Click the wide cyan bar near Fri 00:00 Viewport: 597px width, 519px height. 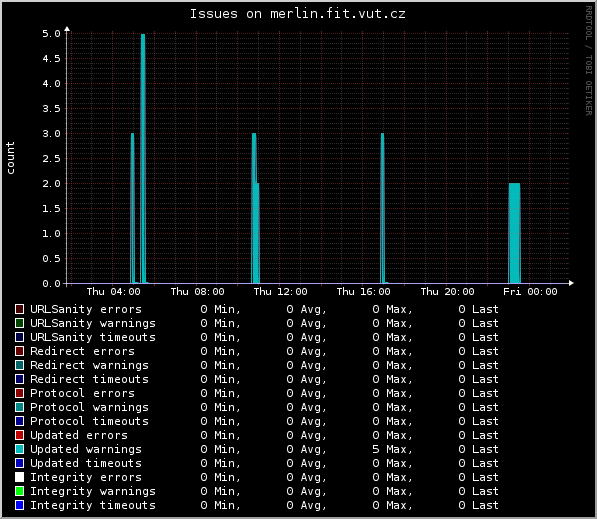514,233
